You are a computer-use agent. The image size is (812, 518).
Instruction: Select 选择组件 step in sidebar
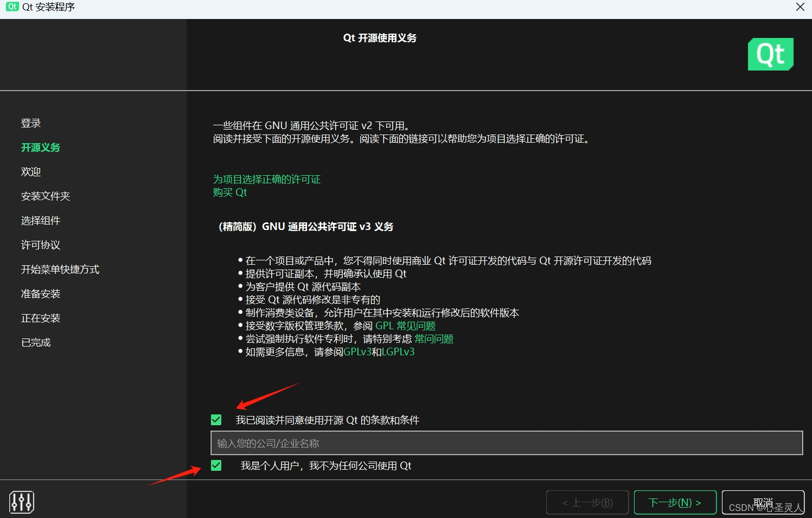coord(41,220)
